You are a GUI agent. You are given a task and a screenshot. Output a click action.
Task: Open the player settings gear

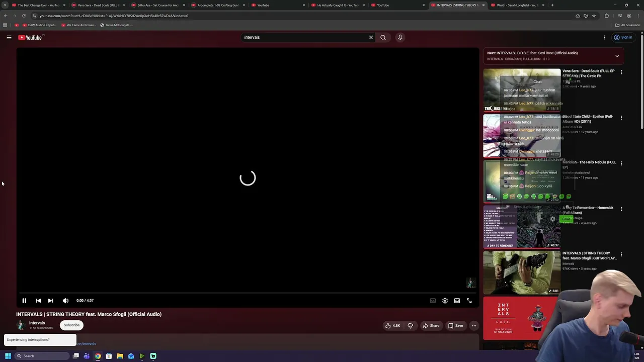click(x=445, y=301)
